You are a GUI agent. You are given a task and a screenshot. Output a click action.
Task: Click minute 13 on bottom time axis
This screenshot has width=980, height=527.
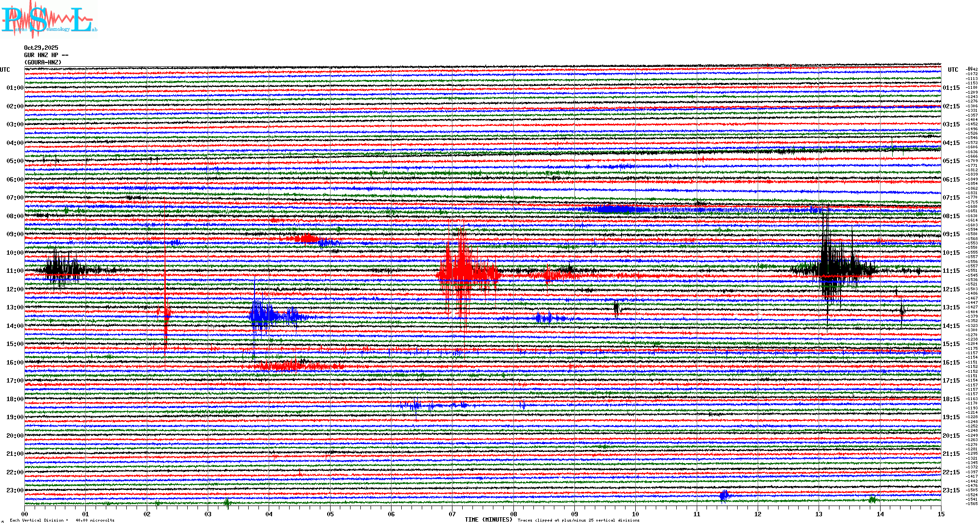[819, 514]
